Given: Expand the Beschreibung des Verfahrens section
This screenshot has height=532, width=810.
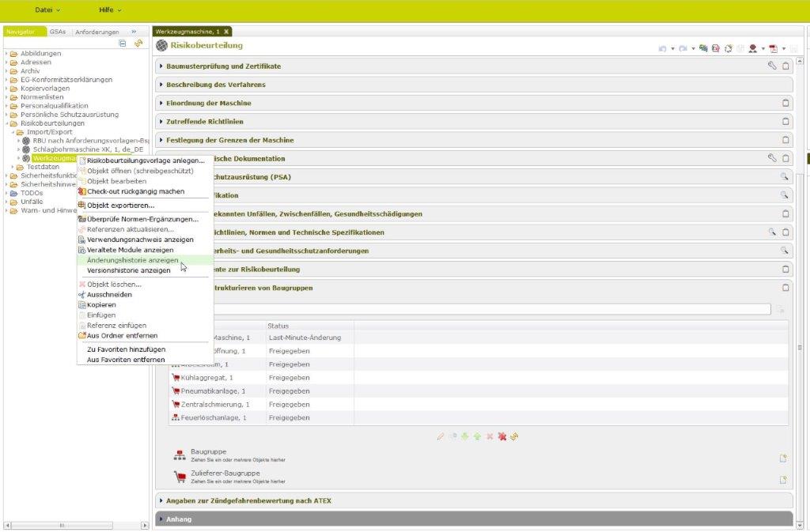Looking at the screenshot, I should pos(216,85).
